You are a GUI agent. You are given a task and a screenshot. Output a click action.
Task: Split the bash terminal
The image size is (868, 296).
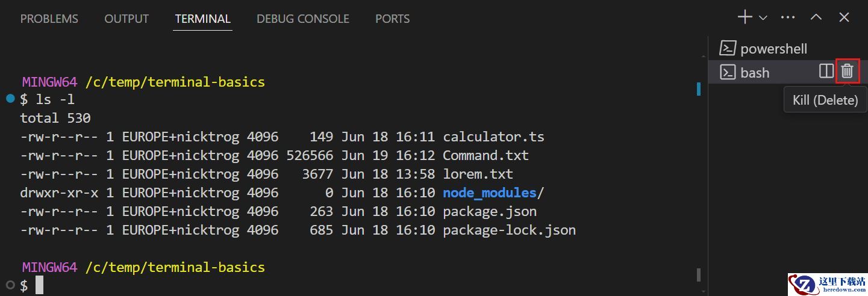(826, 71)
